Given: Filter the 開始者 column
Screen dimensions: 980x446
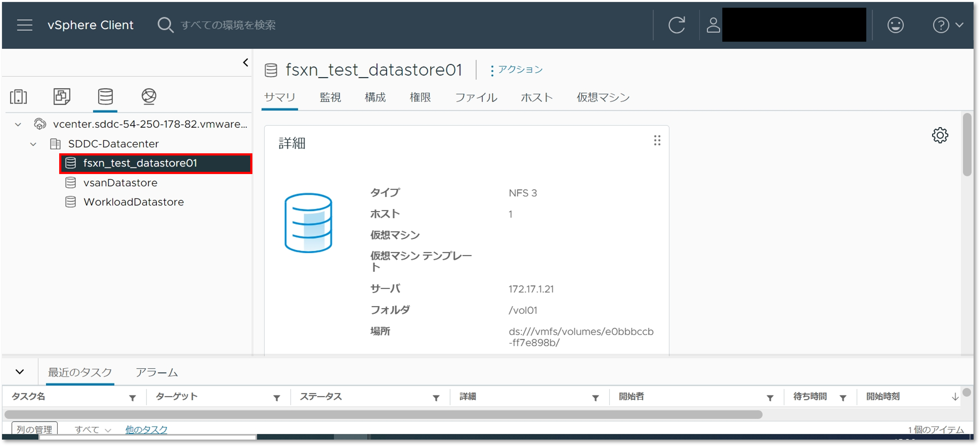Looking at the screenshot, I should tap(770, 398).
